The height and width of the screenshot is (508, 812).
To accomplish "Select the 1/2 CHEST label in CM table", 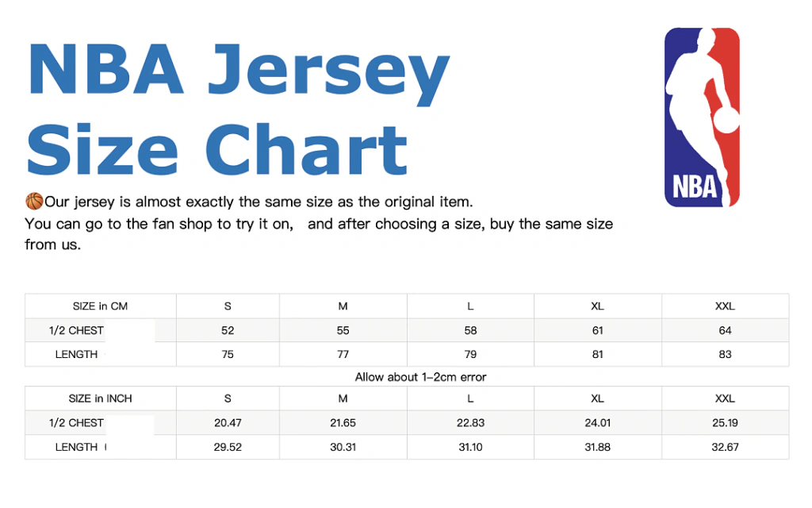I will tap(76, 331).
